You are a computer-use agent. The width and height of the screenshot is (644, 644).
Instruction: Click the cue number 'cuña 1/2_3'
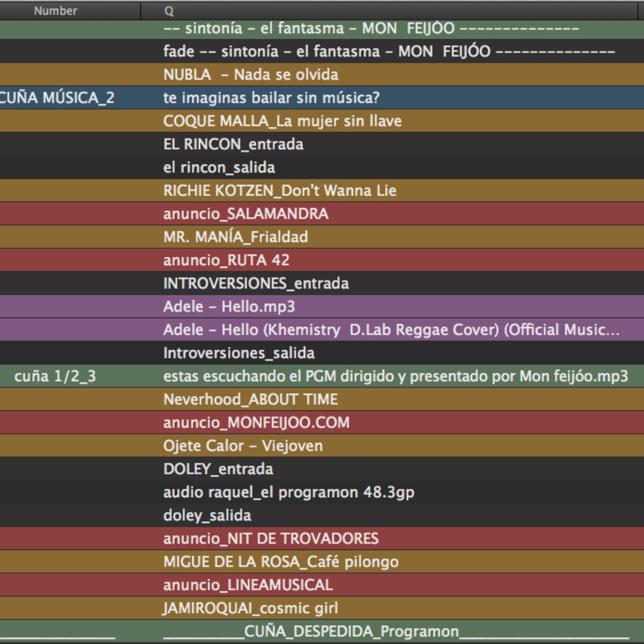coord(55,376)
